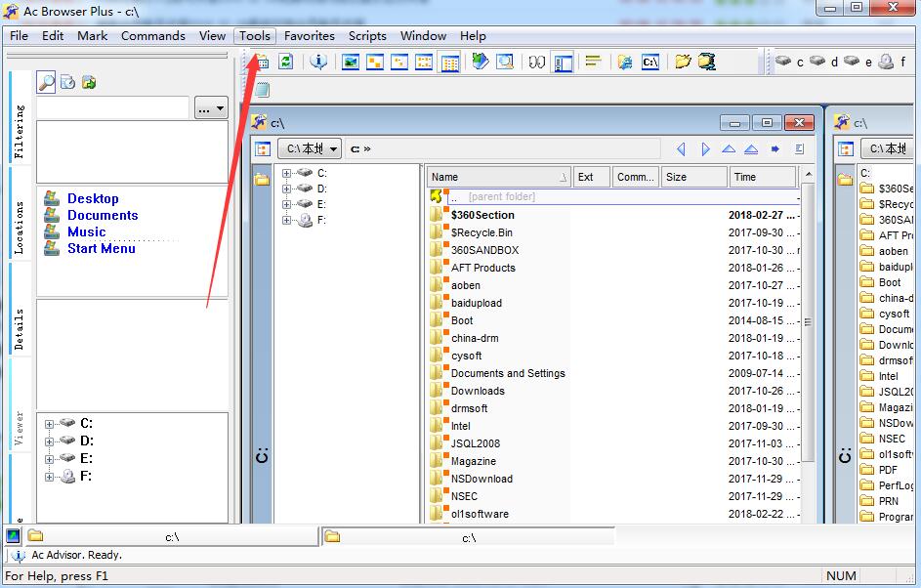
Task: Click the magnifier filter icon in Filtering panel
Action: click(x=47, y=83)
